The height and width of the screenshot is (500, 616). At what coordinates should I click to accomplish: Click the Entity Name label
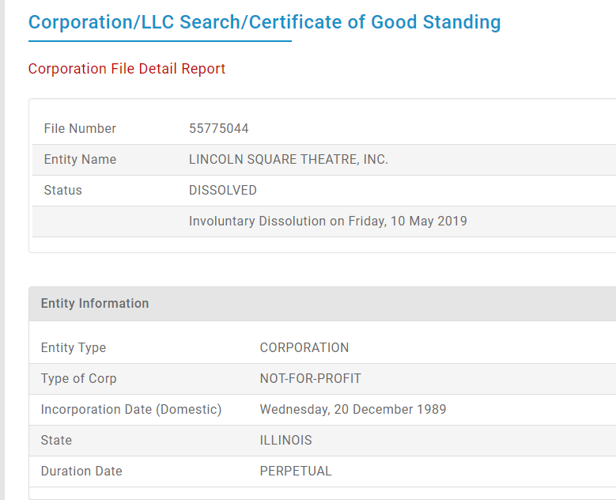80,159
